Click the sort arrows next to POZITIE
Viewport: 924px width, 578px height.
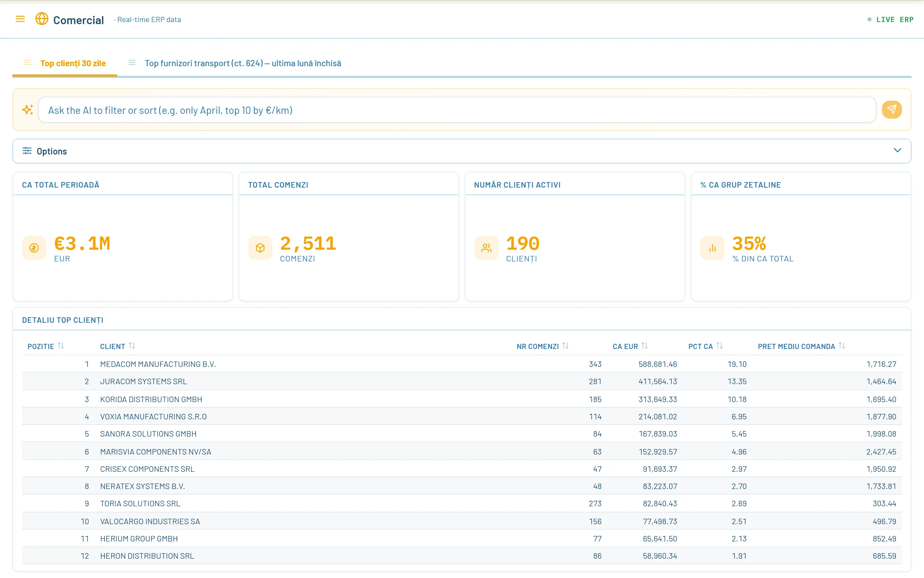[61, 346]
